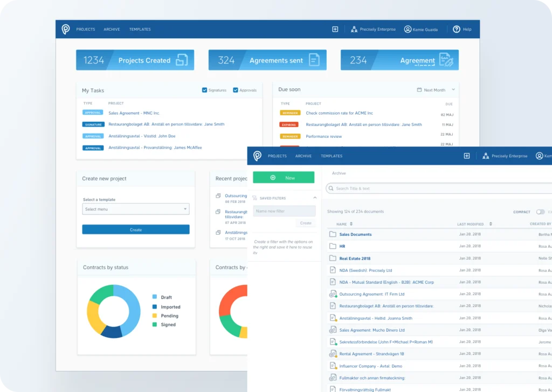Screen dimensions: 552x392
Task: Open Templates menu in dashboard window
Action: [140, 29]
